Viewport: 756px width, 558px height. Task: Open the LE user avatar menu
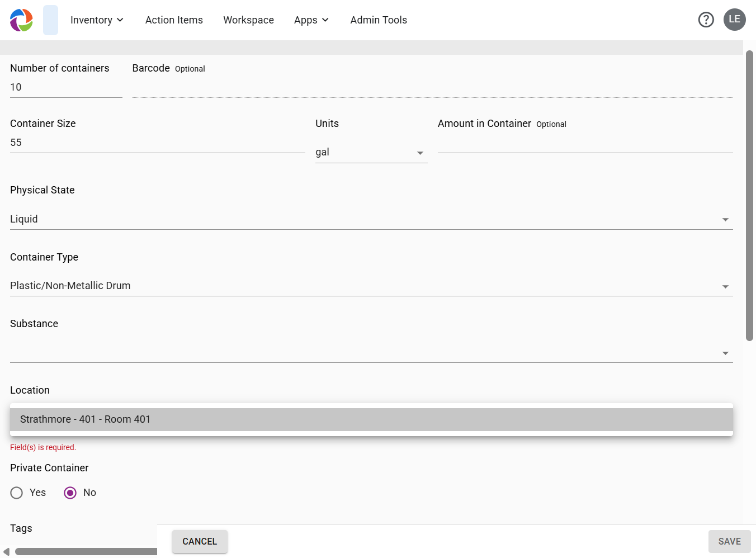[735, 20]
